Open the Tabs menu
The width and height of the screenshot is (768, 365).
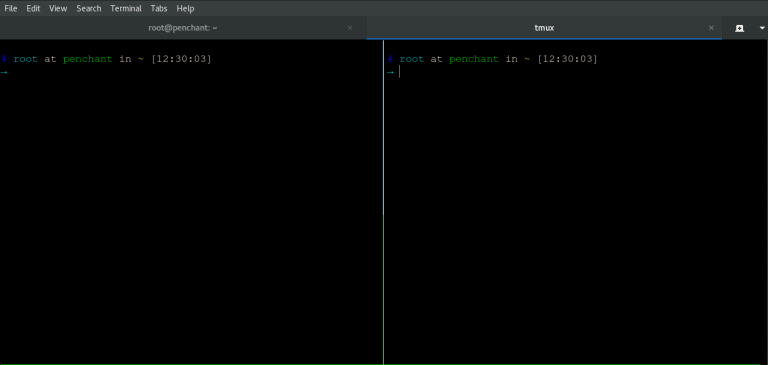click(159, 8)
